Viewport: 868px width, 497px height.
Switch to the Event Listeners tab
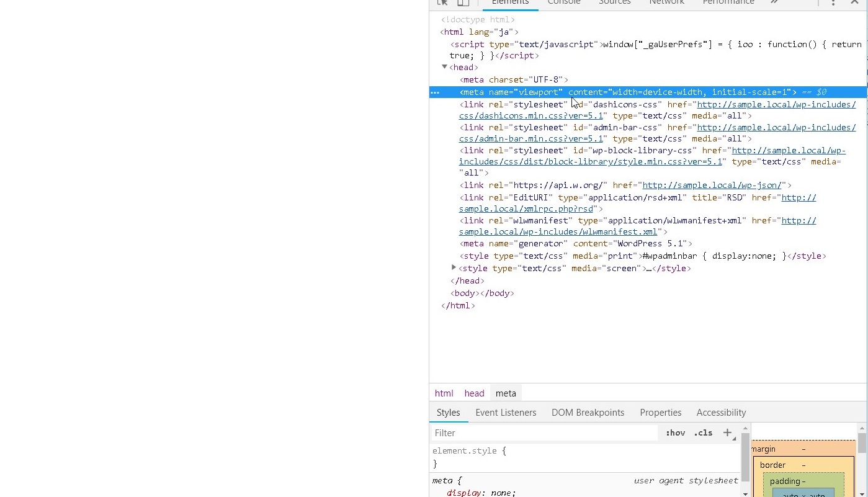point(505,412)
